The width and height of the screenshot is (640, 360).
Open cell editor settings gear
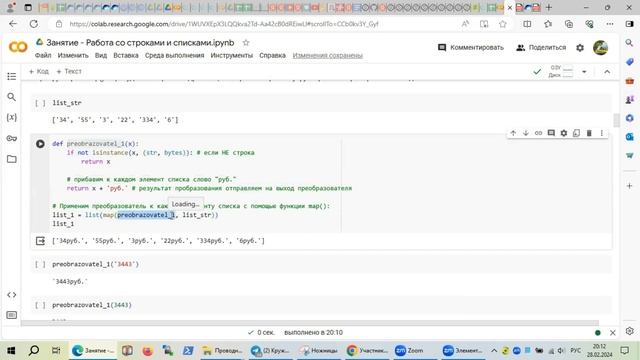[x=564, y=133]
